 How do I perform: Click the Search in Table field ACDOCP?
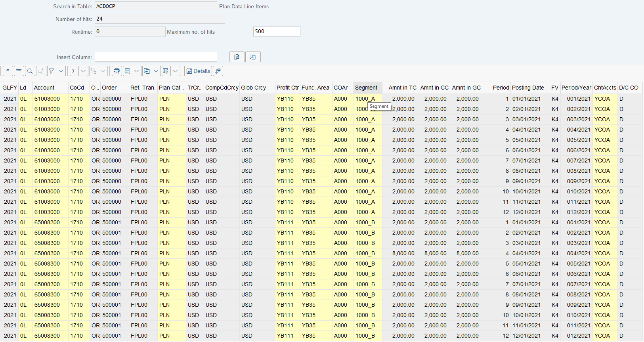[x=156, y=6]
